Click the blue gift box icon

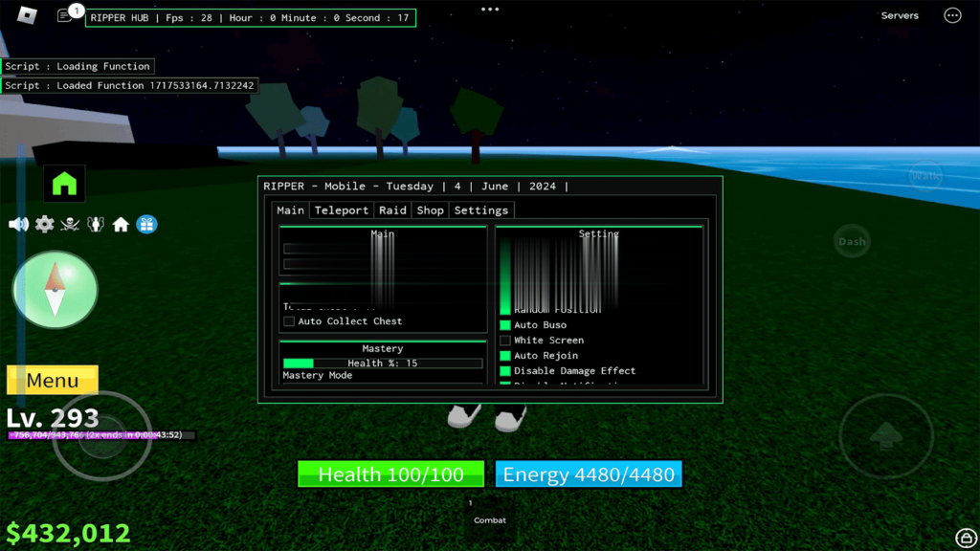click(146, 224)
